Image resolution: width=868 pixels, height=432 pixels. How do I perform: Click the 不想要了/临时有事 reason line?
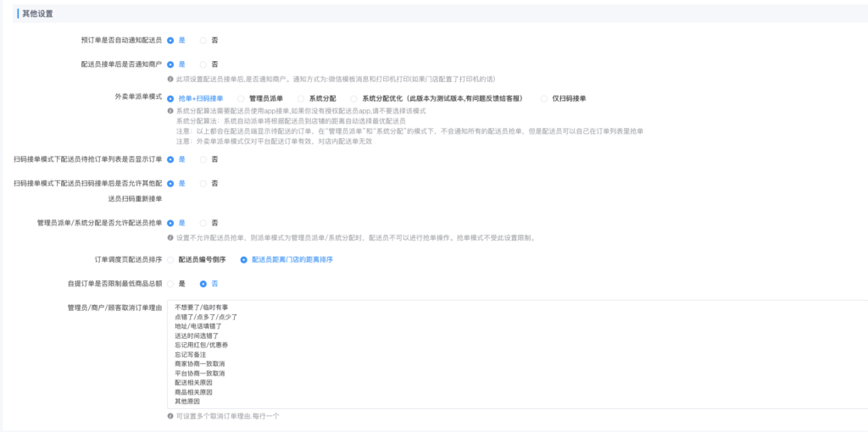pos(201,307)
